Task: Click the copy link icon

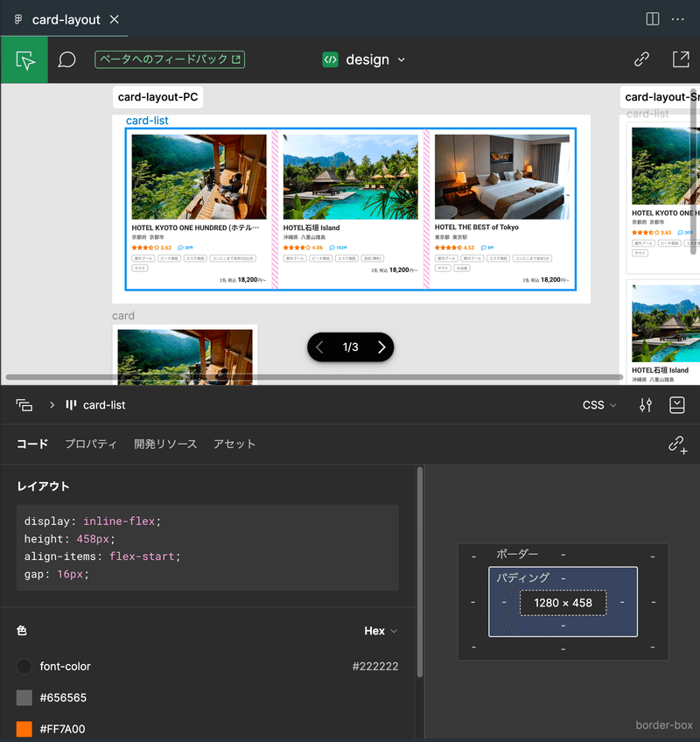Action: (641, 59)
